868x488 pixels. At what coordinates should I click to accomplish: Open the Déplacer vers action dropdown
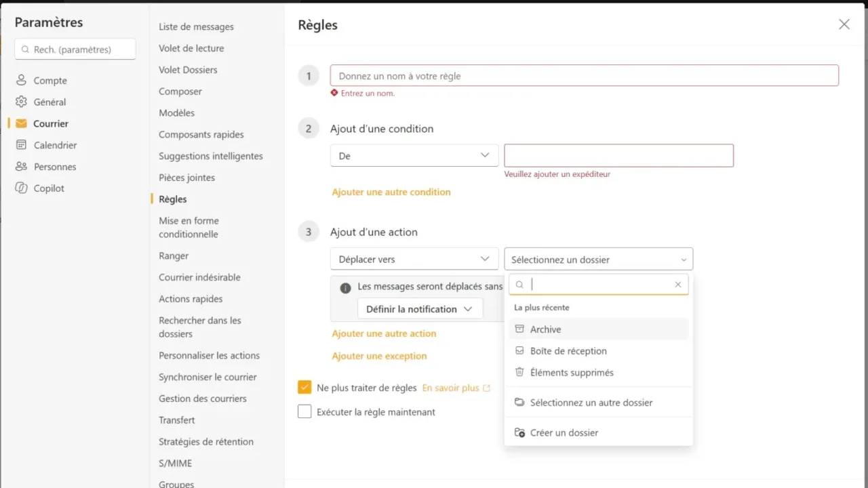414,260
